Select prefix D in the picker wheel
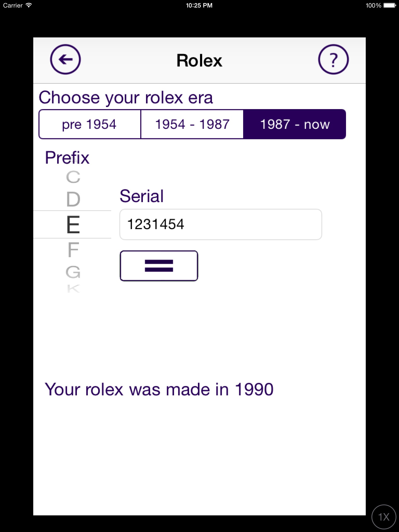 pos(73,199)
